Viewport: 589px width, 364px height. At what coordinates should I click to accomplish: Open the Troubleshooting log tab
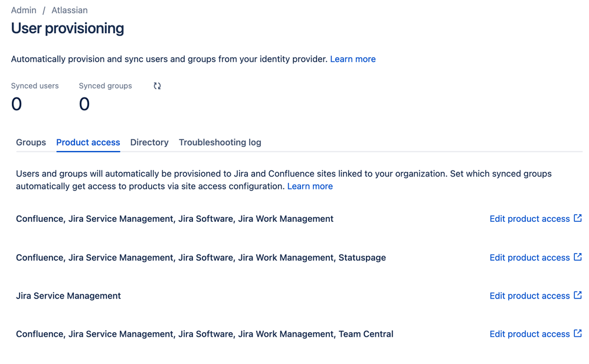(x=220, y=142)
